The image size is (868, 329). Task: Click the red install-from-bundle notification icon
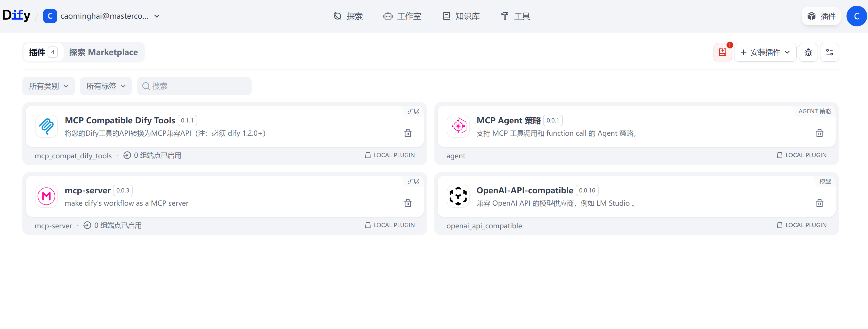(x=722, y=52)
